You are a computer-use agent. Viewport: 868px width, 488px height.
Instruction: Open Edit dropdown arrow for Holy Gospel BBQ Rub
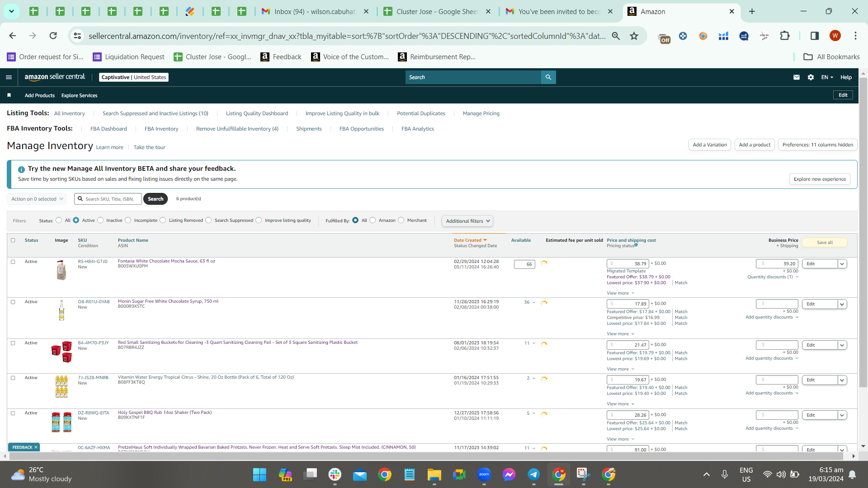842,415
